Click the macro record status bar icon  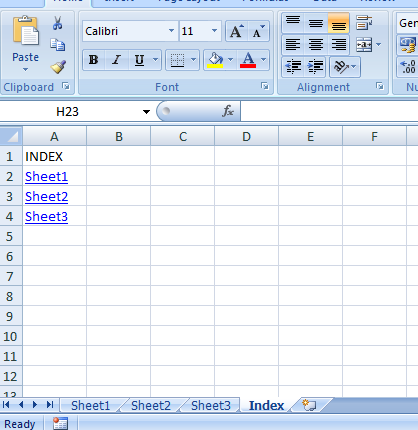pyautogui.click(x=60, y=423)
